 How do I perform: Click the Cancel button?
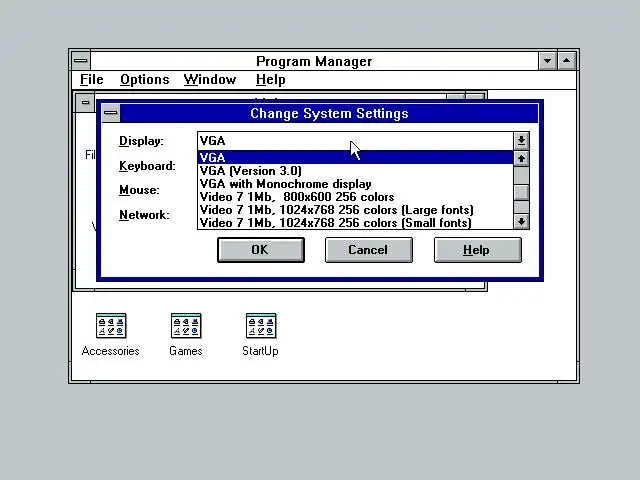(x=369, y=250)
